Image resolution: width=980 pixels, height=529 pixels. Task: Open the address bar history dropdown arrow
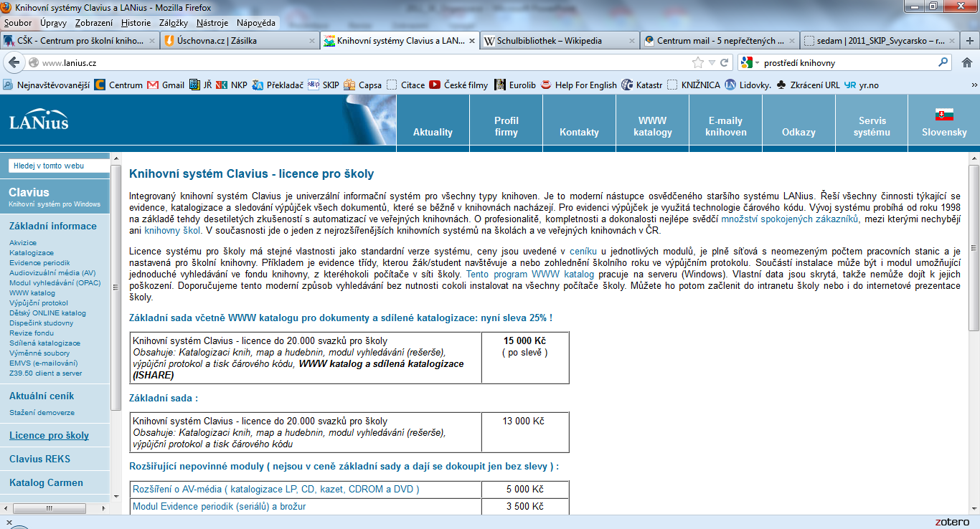click(x=712, y=62)
